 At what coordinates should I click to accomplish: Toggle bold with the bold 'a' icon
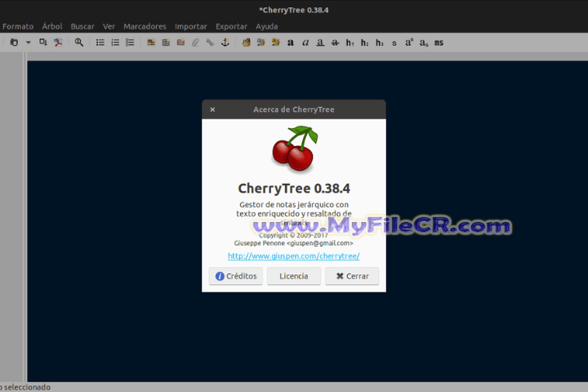tap(290, 42)
